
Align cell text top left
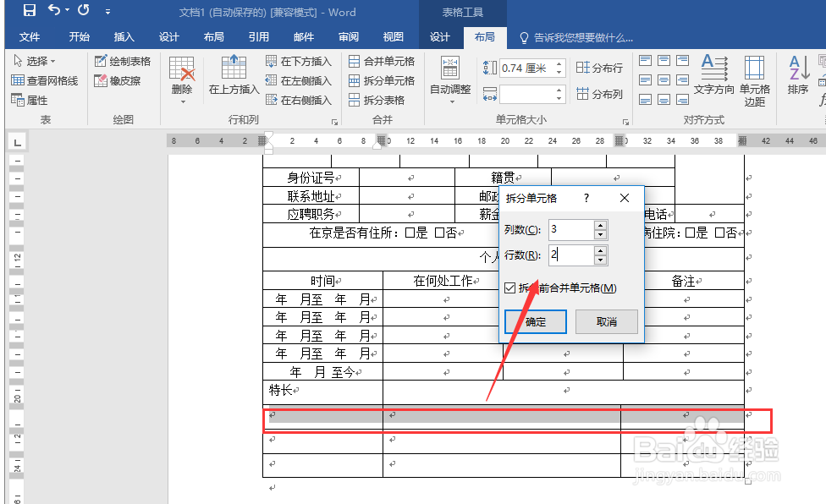pyautogui.click(x=645, y=61)
